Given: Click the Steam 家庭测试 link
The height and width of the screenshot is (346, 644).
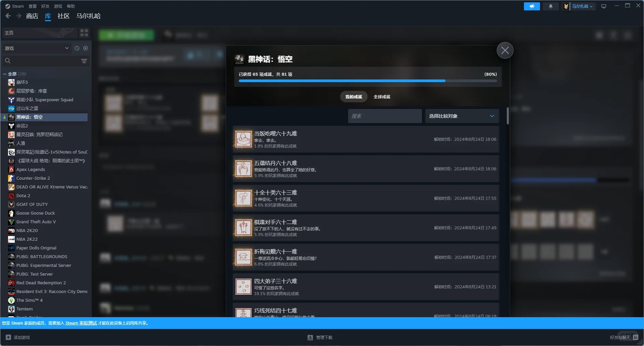Looking at the screenshot, I should pyautogui.click(x=81, y=323).
